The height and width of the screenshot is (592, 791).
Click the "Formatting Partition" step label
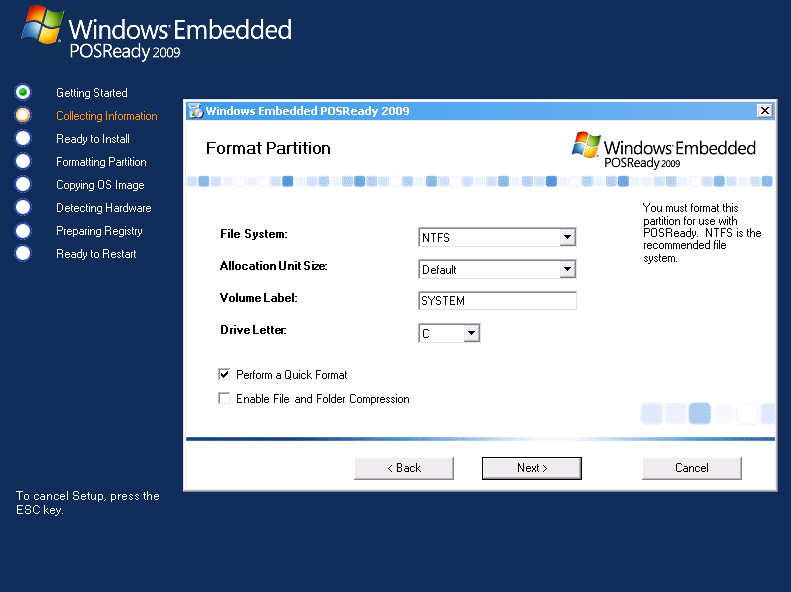coord(101,162)
